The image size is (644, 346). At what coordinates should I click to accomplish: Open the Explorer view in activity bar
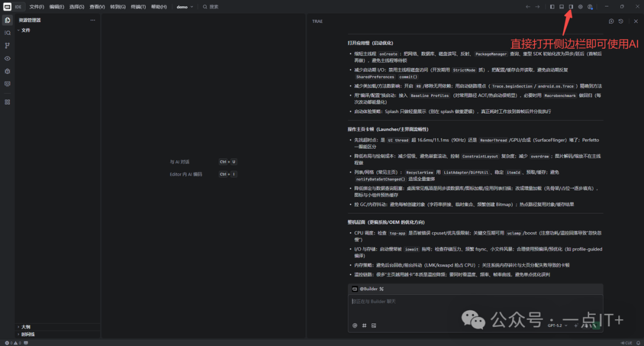(7, 20)
